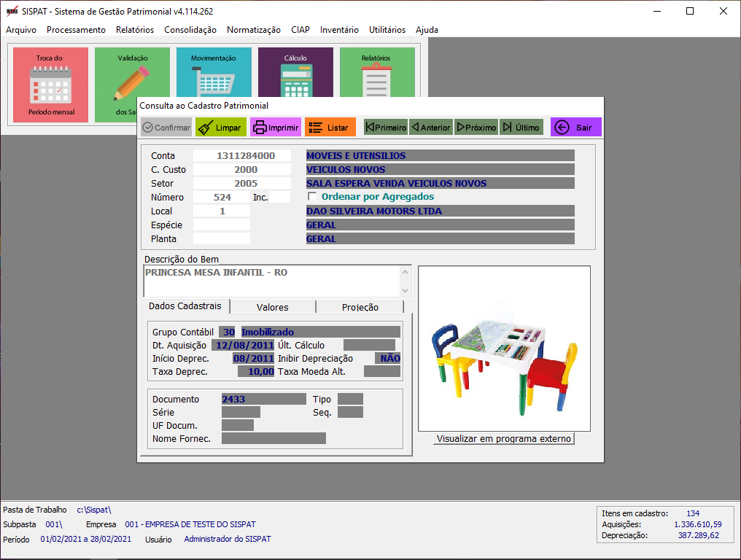The width and height of the screenshot is (741, 560).
Task: Open the Listar list button
Action: pos(330,128)
